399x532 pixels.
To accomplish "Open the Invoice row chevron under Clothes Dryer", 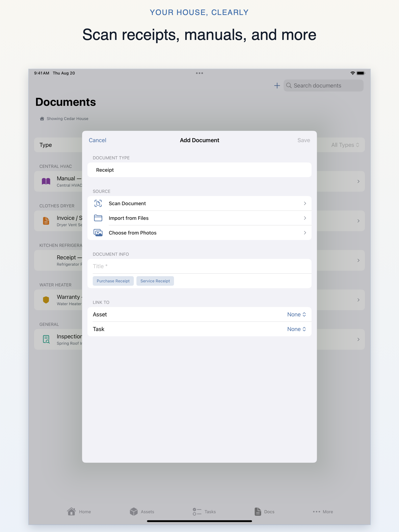I will click(x=358, y=221).
